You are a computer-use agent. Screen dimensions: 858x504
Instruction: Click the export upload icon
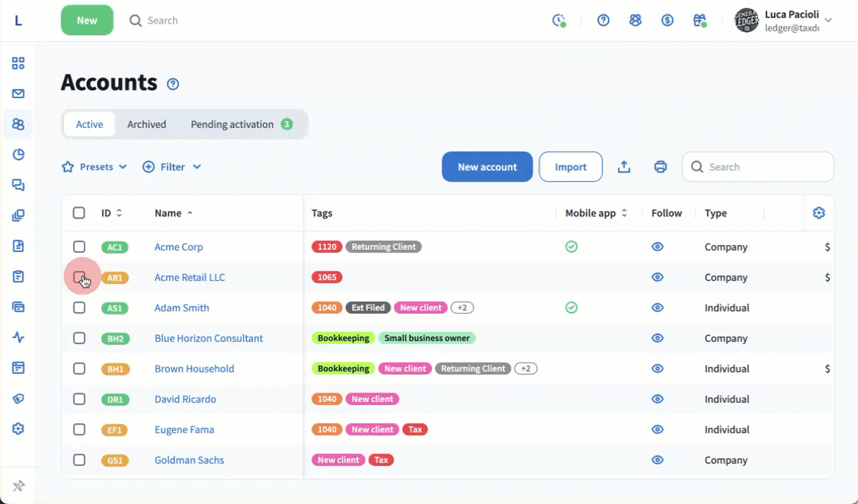[x=623, y=167]
